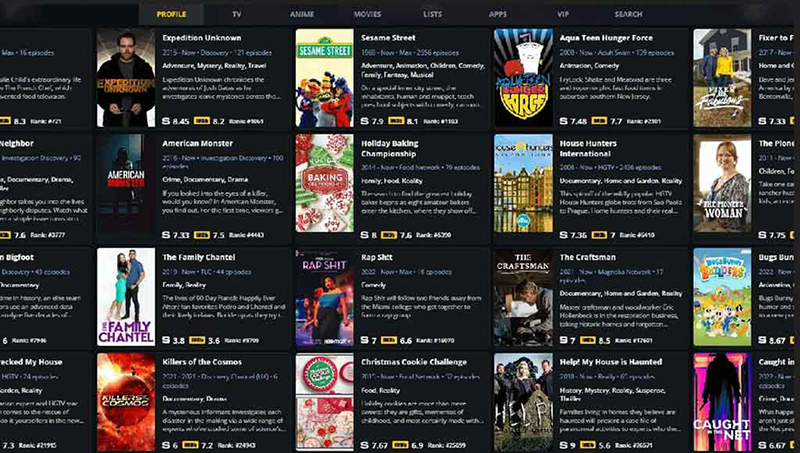Open the Lists tab
The image size is (800, 453).
click(433, 14)
